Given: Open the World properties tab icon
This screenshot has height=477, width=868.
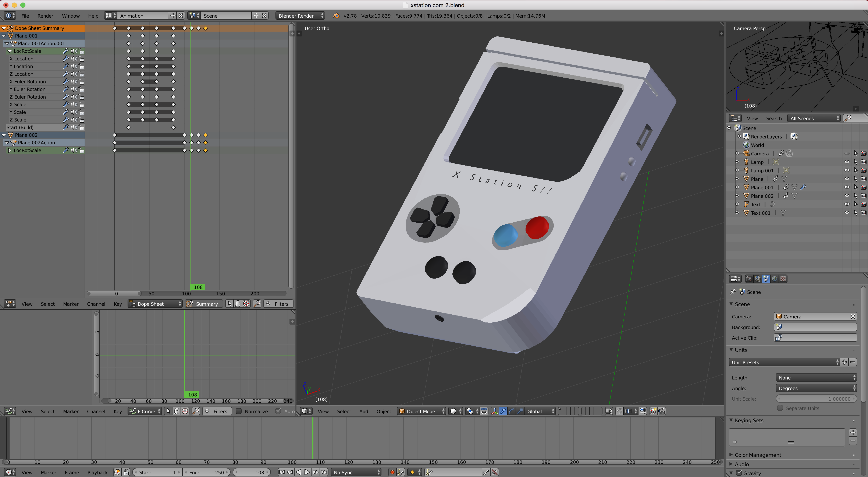Looking at the screenshot, I should [774, 279].
